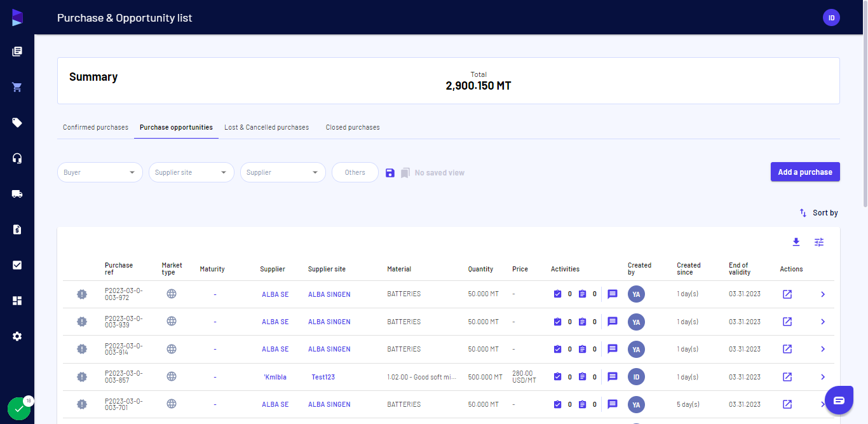This screenshot has height=424, width=868.
Task: Click the YA creator avatar in row 972
Action: pyautogui.click(x=636, y=294)
